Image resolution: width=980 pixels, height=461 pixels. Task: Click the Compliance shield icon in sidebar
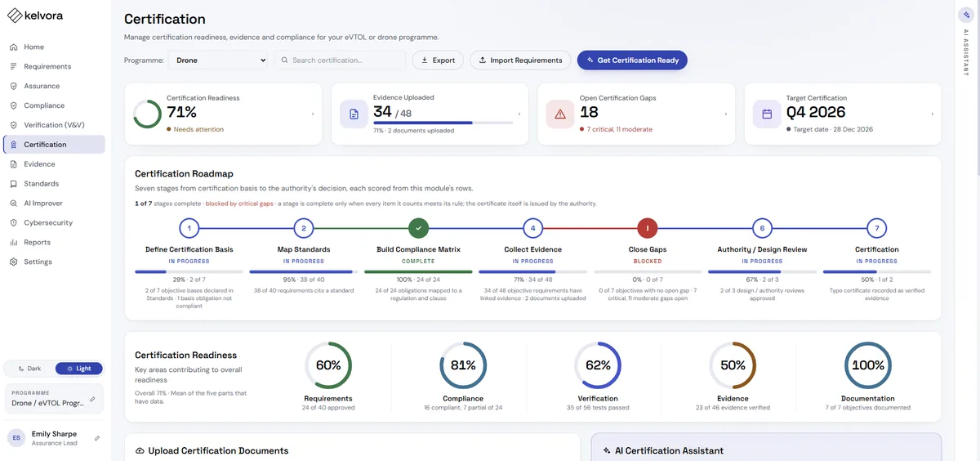[14, 105]
